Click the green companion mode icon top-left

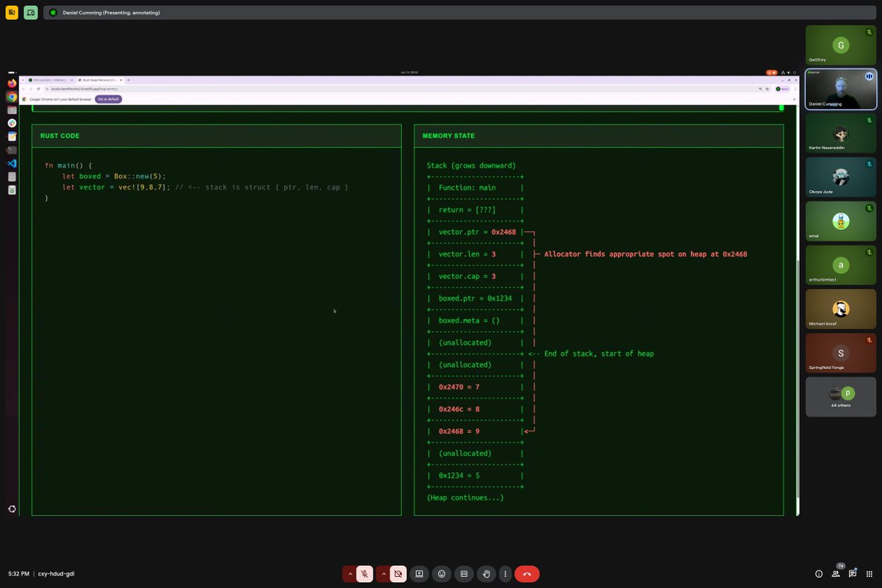(x=31, y=12)
